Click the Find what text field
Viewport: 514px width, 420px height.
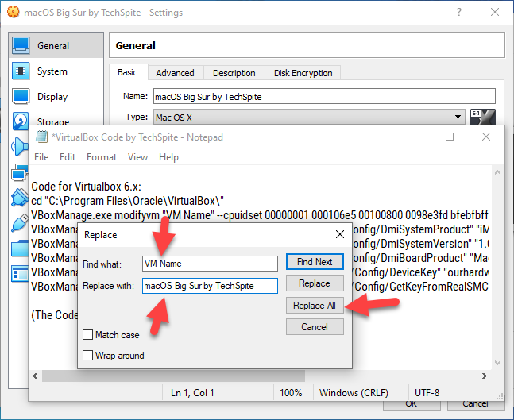pos(210,263)
